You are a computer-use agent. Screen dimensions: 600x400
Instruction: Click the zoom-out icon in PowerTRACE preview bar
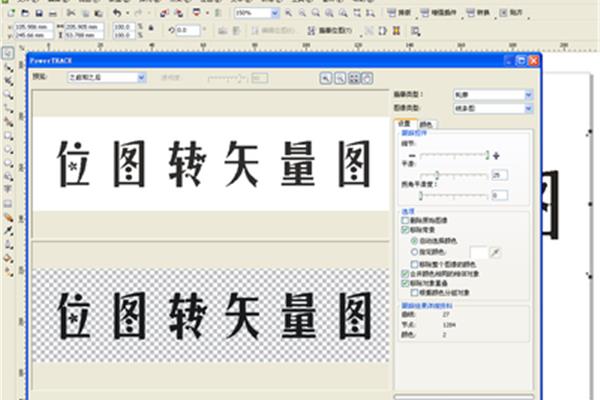pos(340,78)
